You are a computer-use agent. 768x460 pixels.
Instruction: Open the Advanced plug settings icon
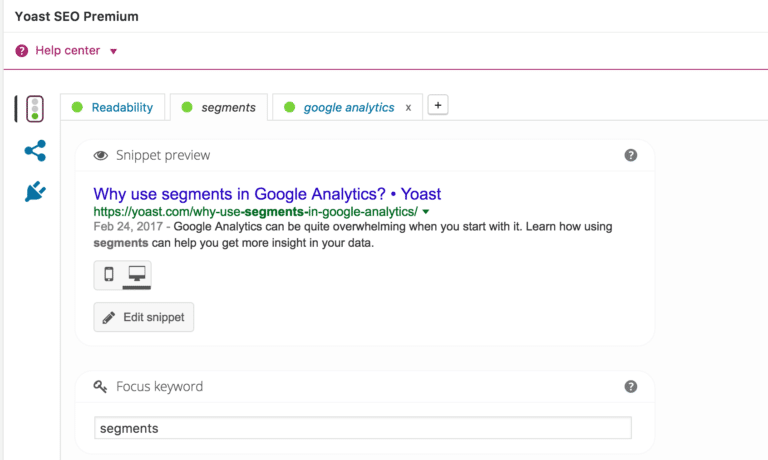35,192
